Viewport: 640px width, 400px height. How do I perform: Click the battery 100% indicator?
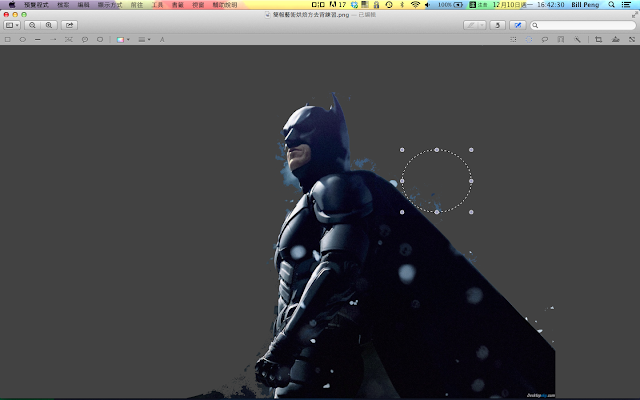(x=451, y=4)
